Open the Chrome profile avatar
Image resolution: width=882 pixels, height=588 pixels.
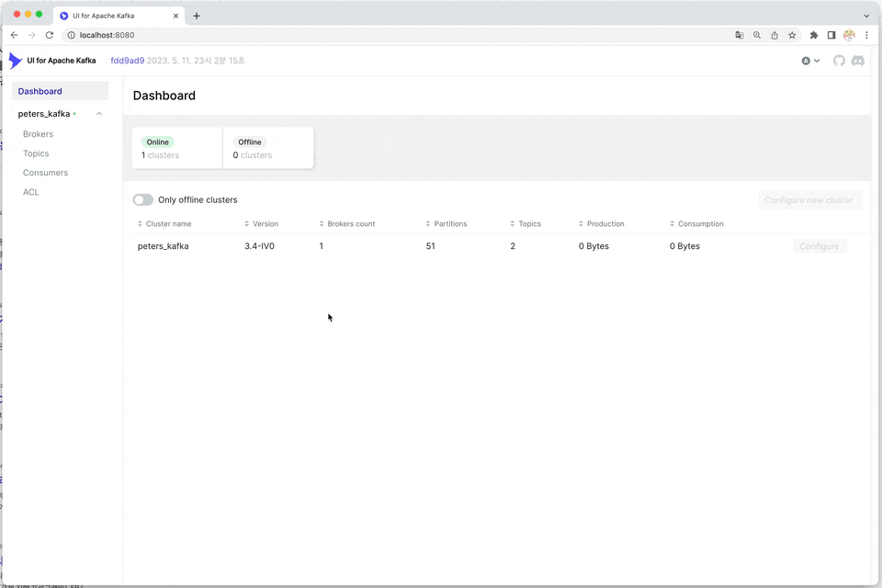tap(849, 35)
